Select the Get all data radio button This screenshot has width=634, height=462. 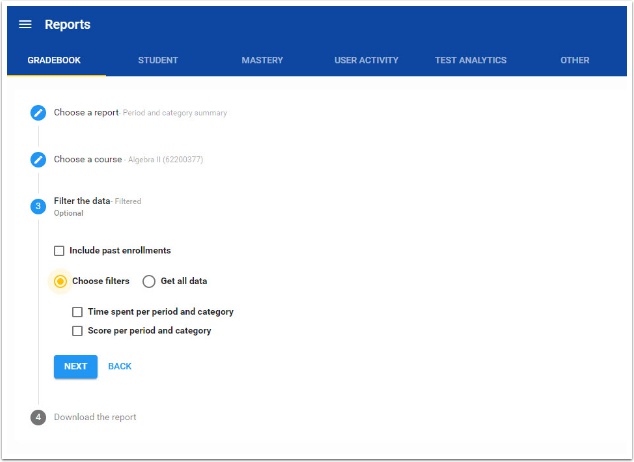click(x=149, y=281)
